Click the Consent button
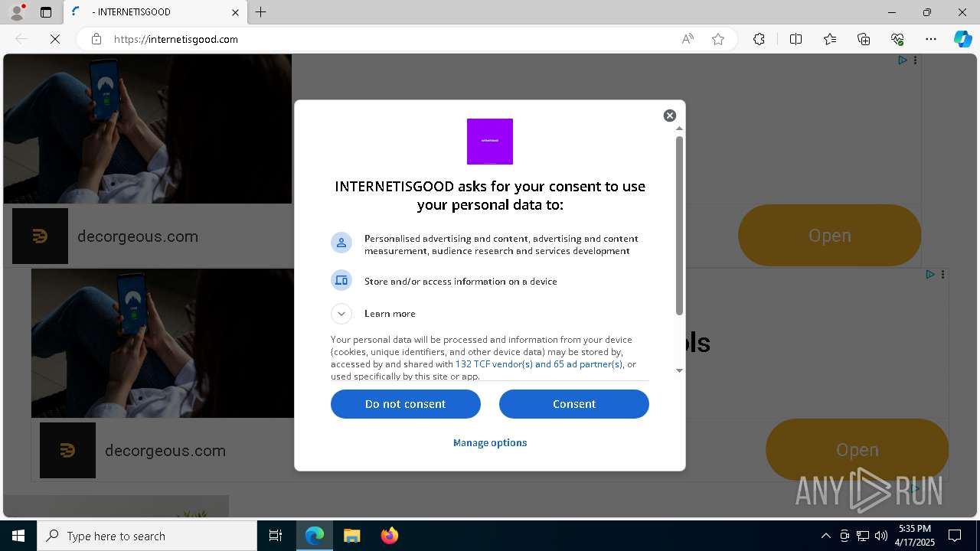Image resolution: width=980 pixels, height=551 pixels. coord(574,404)
